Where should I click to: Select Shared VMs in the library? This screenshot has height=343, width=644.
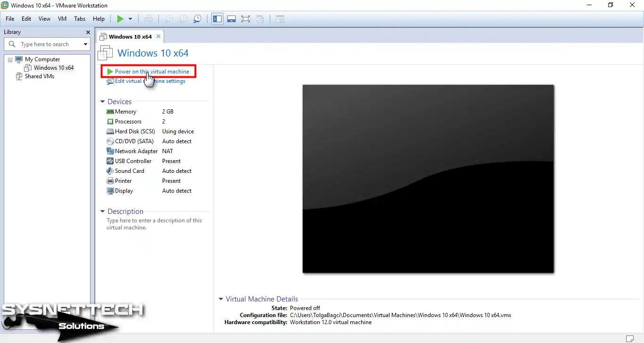pos(40,76)
